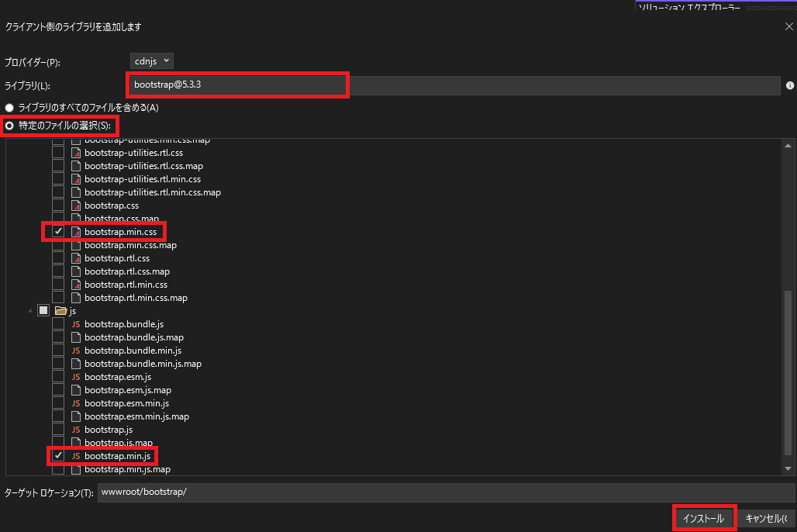
Task: Click the file icon of bootstrap.bundle.js.map
Action: coord(76,337)
